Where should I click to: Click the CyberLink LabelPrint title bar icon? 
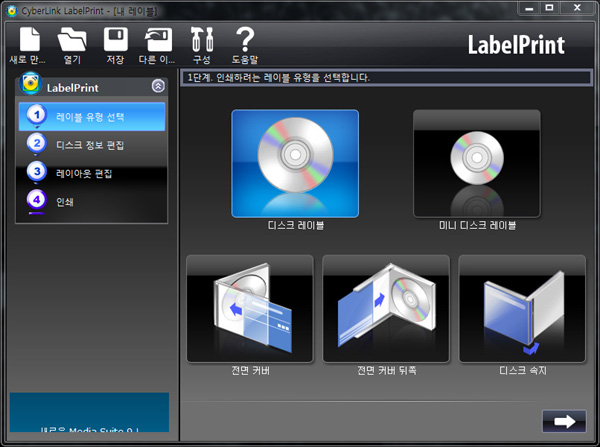[x=12, y=11]
